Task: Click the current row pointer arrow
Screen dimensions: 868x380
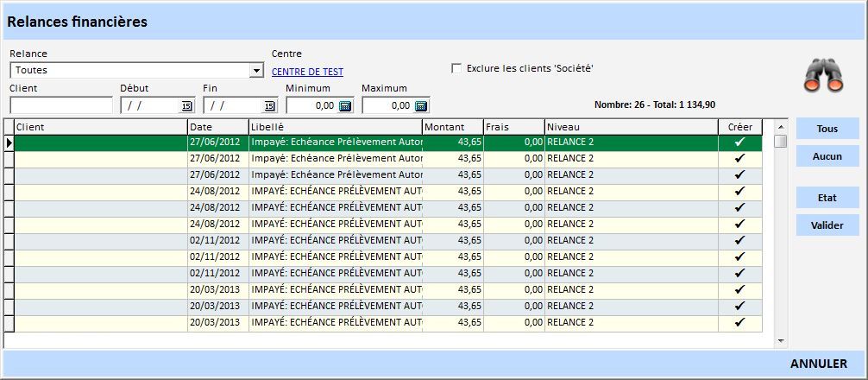Action: click(9, 142)
